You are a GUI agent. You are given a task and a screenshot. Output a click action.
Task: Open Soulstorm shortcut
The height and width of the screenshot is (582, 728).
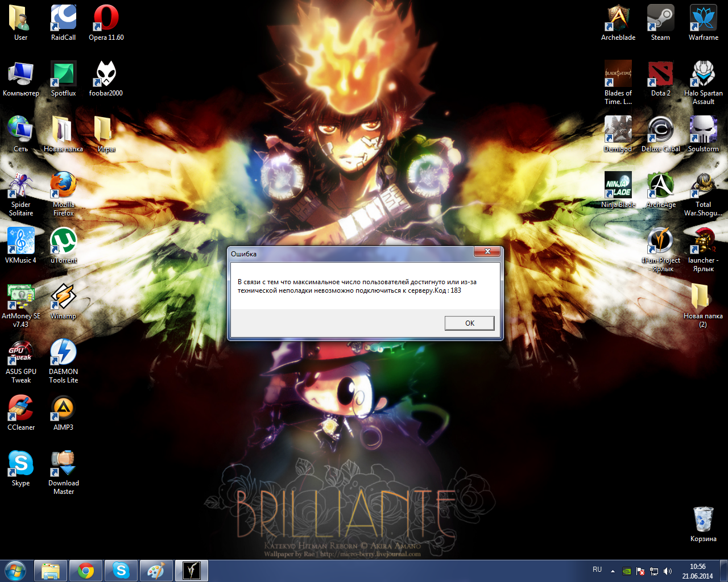pos(704,135)
